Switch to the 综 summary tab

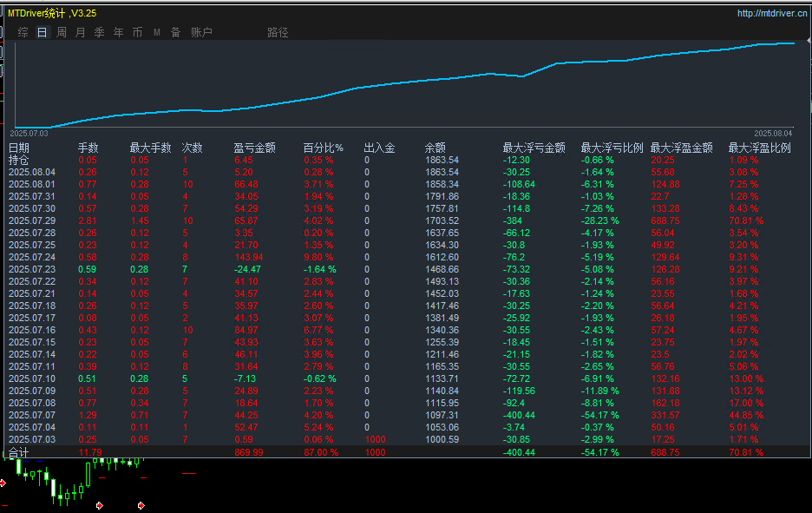pos(23,32)
